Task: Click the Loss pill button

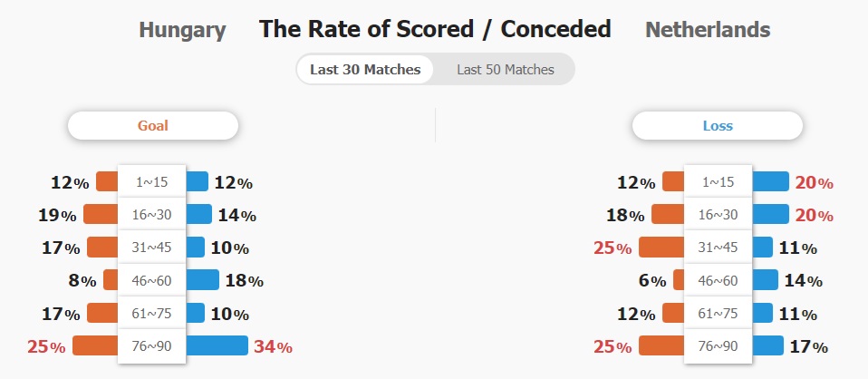Action: (x=718, y=126)
